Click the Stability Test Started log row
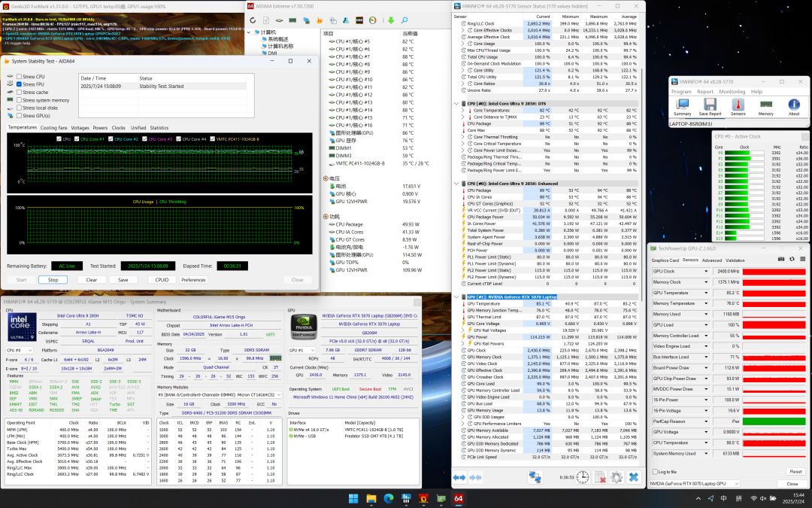This screenshot has width=812, height=508. tap(166, 86)
